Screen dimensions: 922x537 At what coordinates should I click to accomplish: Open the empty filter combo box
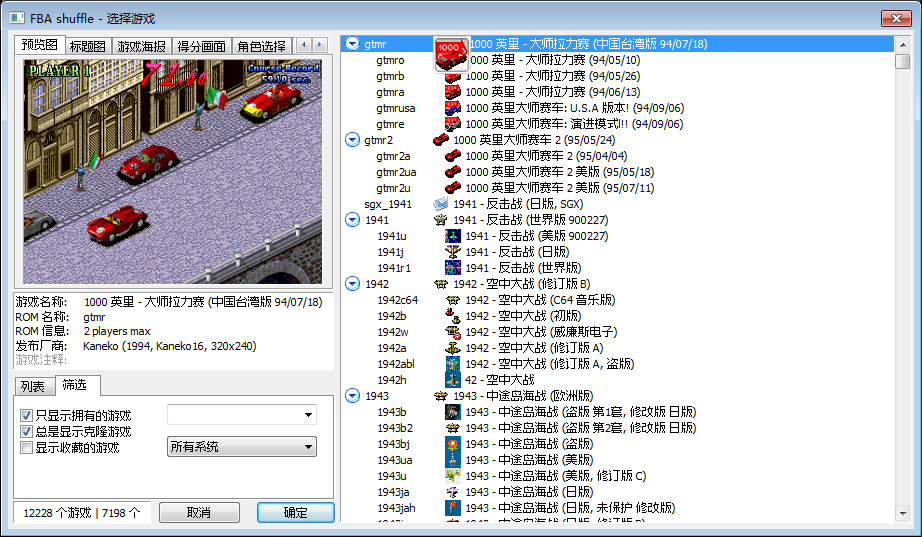(x=242, y=415)
